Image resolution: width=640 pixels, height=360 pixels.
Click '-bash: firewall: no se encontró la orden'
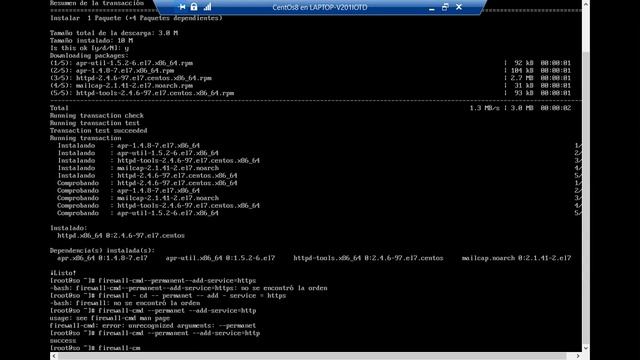pos(125,303)
